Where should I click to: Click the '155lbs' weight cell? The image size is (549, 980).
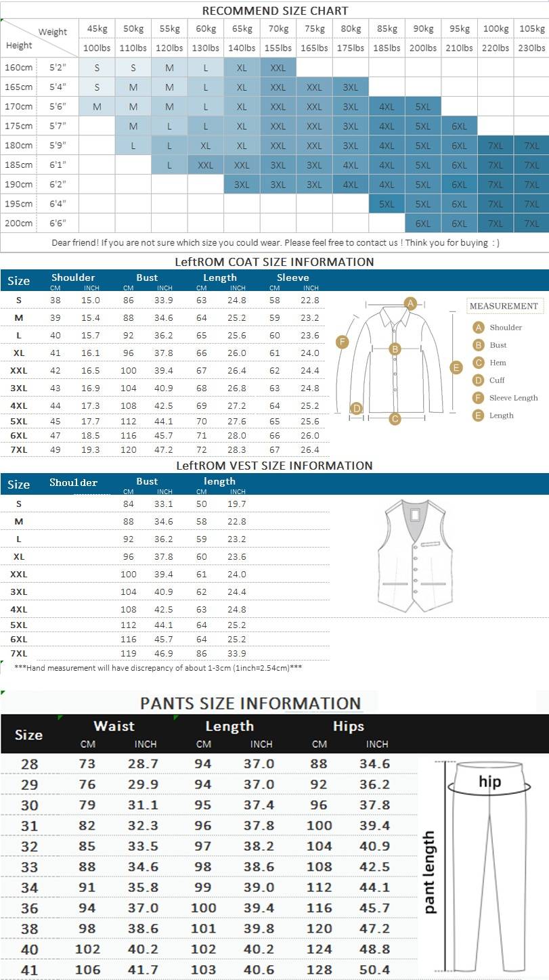coord(278,48)
